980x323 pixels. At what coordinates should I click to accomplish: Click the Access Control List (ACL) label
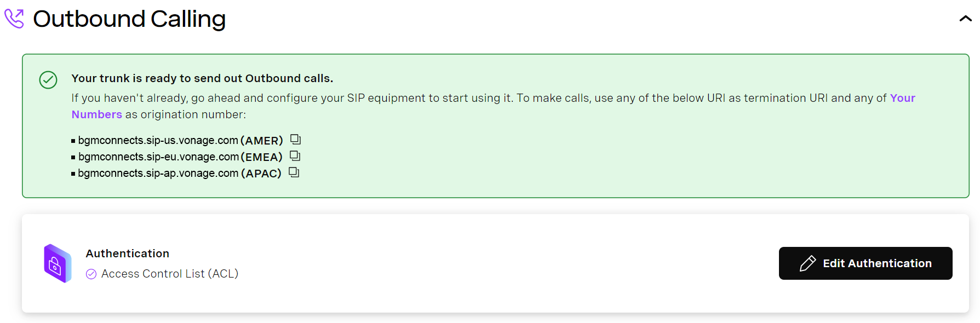170,274
